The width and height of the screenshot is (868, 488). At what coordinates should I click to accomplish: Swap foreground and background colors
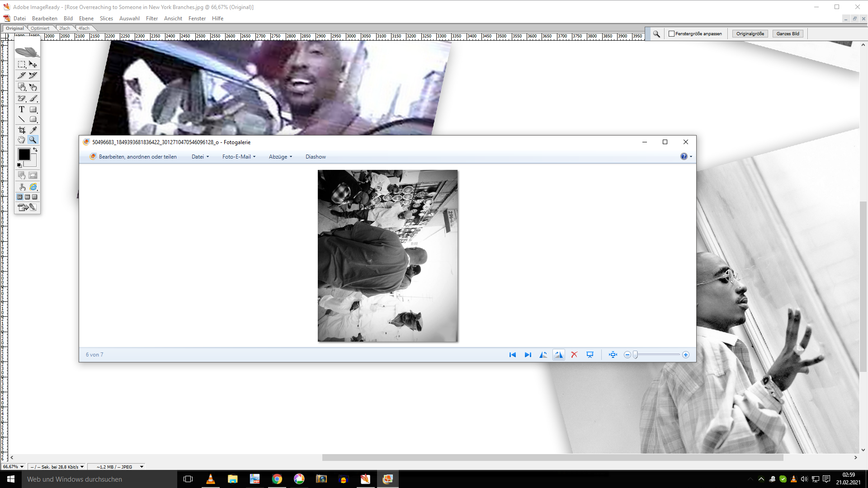[x=35, y=149]
